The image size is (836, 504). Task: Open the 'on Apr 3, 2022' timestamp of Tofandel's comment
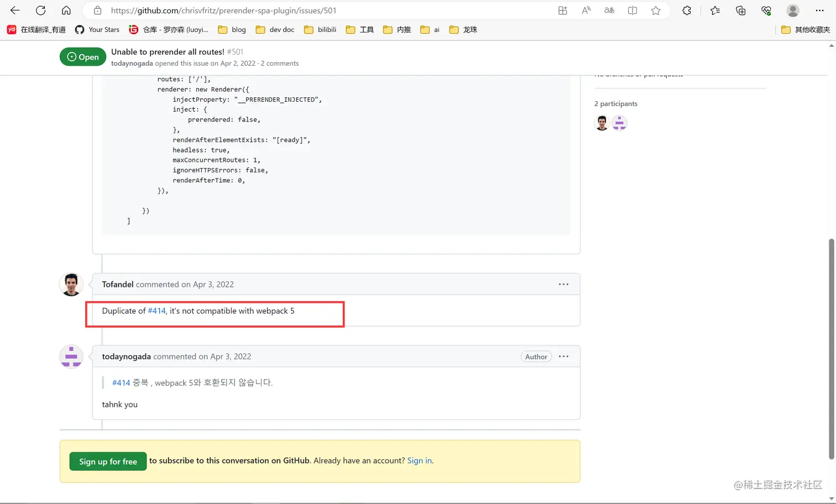pyautogui.click(x=207, y=285)
